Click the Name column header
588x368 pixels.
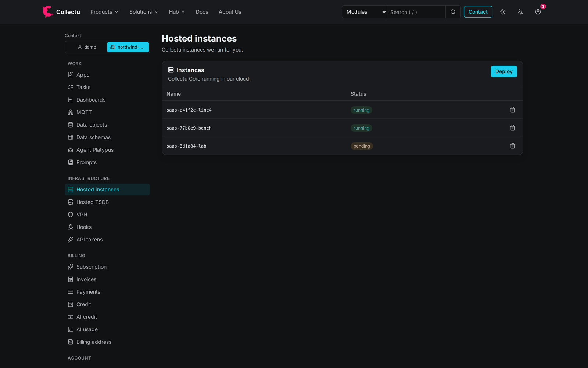173,94
